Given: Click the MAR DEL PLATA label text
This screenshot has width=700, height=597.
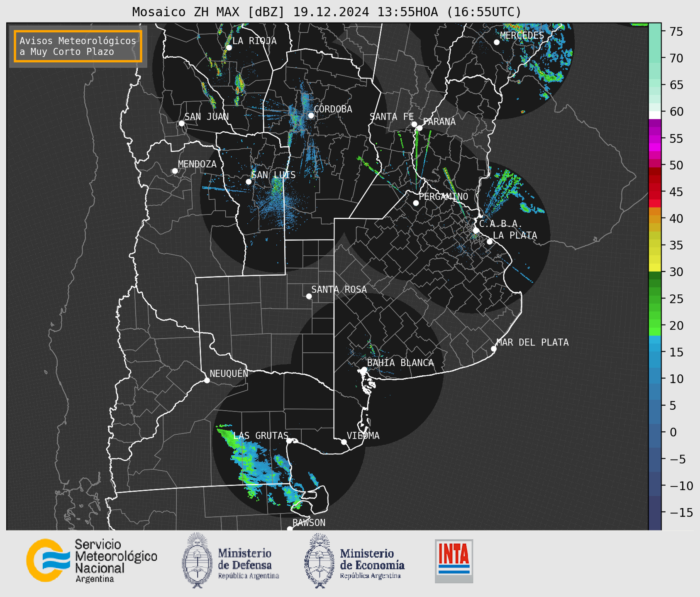Looking at the screenshot, I should pos(532,343).
